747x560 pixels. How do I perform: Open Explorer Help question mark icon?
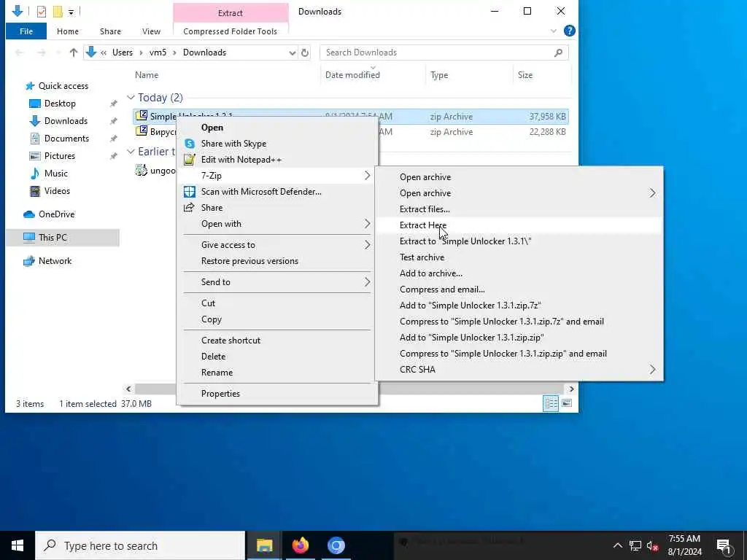pyautogui.click(x=569, y=31)
